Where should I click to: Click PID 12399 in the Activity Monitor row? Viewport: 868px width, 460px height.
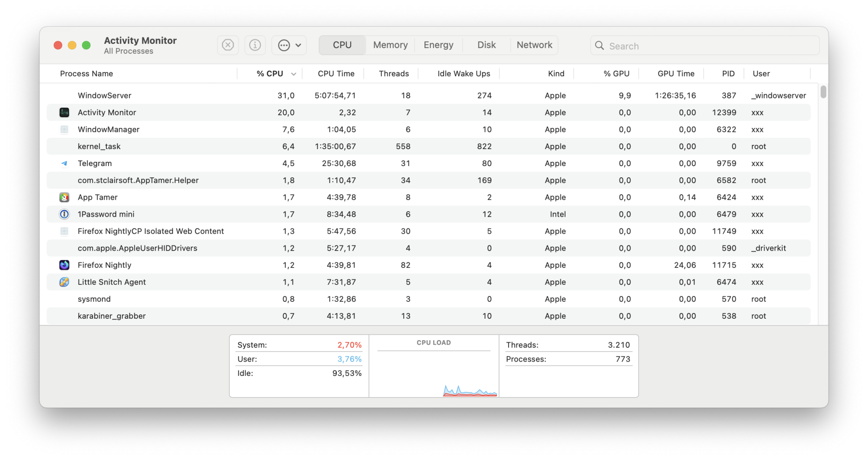724,113
